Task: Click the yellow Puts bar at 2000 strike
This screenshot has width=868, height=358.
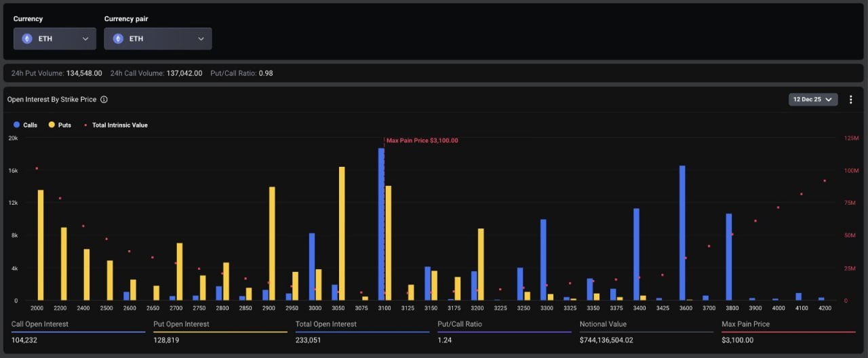Action: tap(41, 245)
